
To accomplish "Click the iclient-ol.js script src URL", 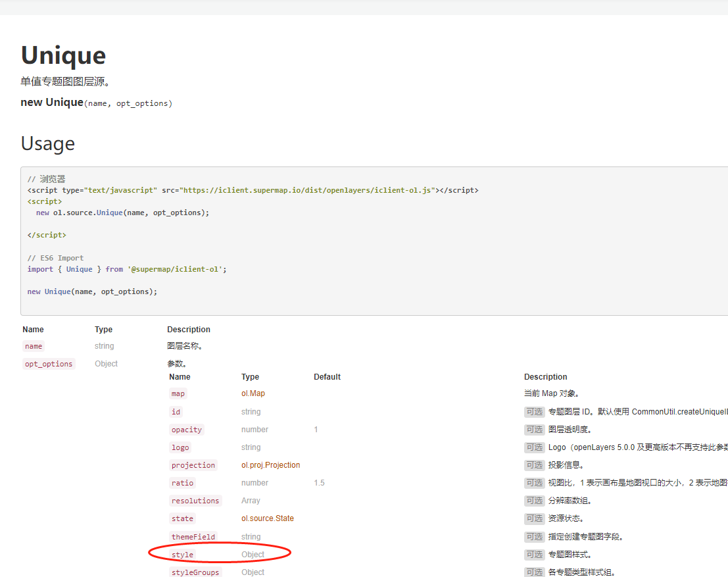I will tap(308, 190).
